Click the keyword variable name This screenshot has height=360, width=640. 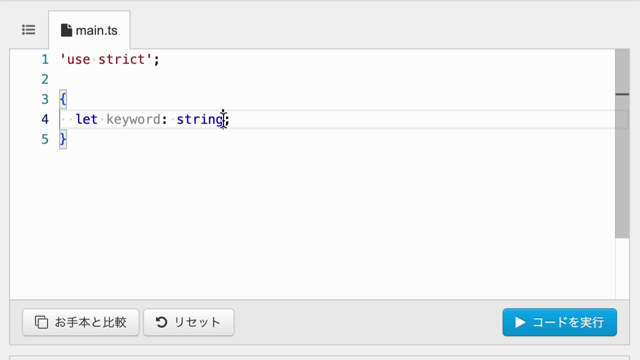point(133,120)
